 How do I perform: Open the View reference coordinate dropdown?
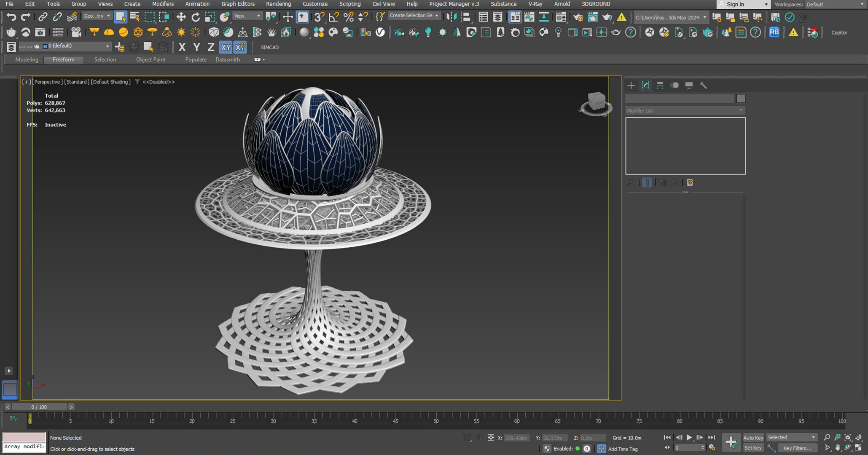click(x=247, y=16)
